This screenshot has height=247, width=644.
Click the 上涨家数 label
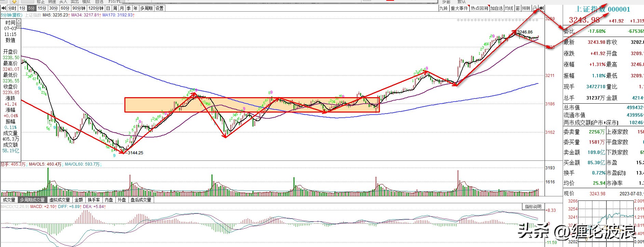pyautogui.click(x=617, y=132)
